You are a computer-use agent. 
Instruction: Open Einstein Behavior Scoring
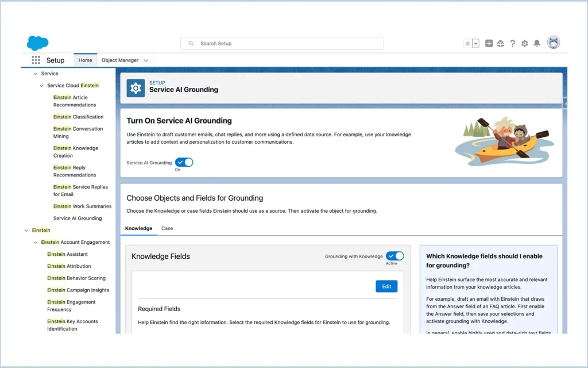coord(76,278)
